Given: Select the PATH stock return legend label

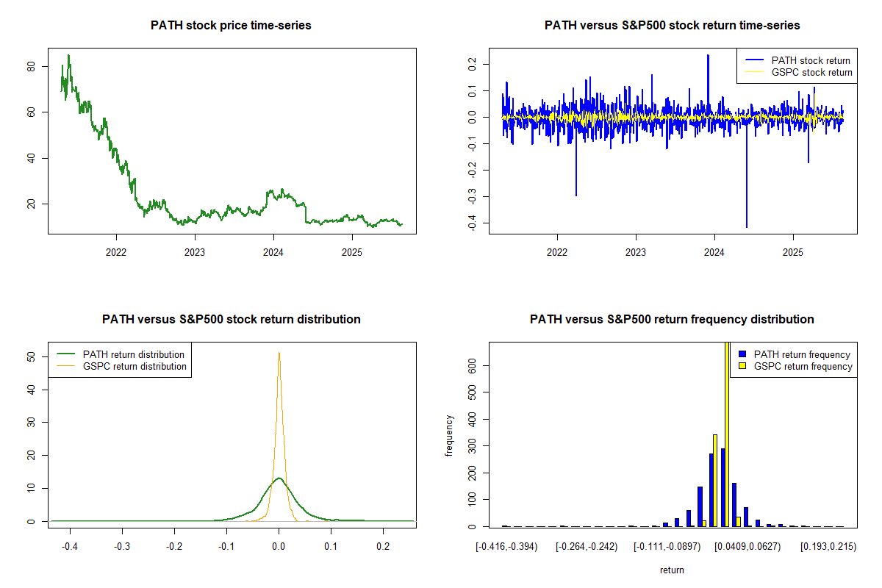Looking at the screenshot, I should [810, 61].
